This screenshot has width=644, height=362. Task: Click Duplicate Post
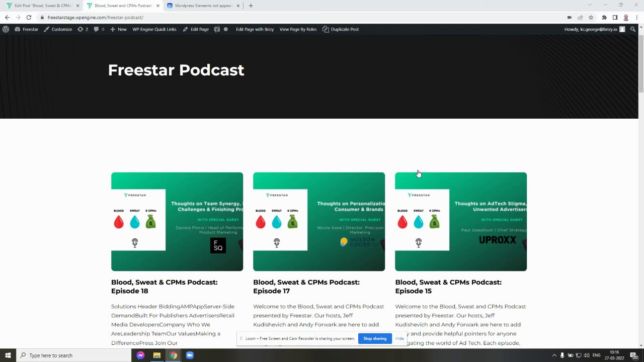341,29
